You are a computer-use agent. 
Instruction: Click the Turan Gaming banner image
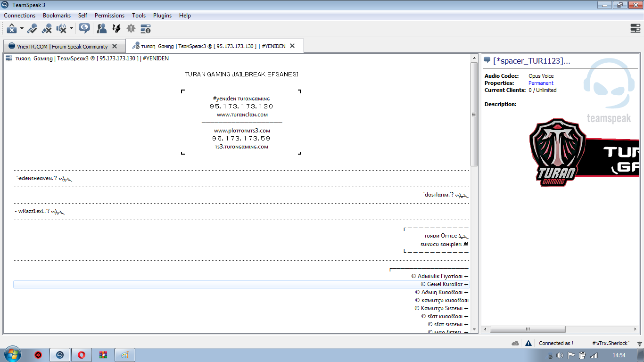pyautogui.click(x=584, y=152)
